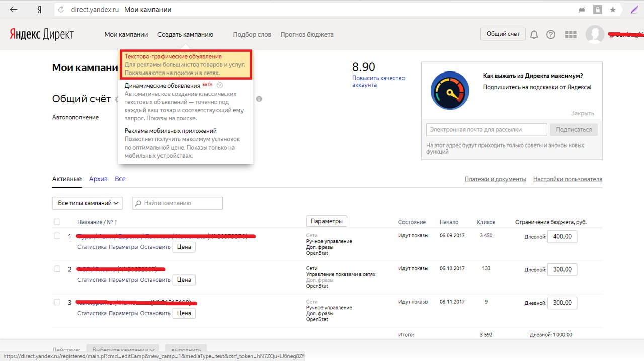Viewport: 644px width, 361px height.
Task: Open notifications via the bell icon
Action: pyautogui.click(x=534, y=34)
